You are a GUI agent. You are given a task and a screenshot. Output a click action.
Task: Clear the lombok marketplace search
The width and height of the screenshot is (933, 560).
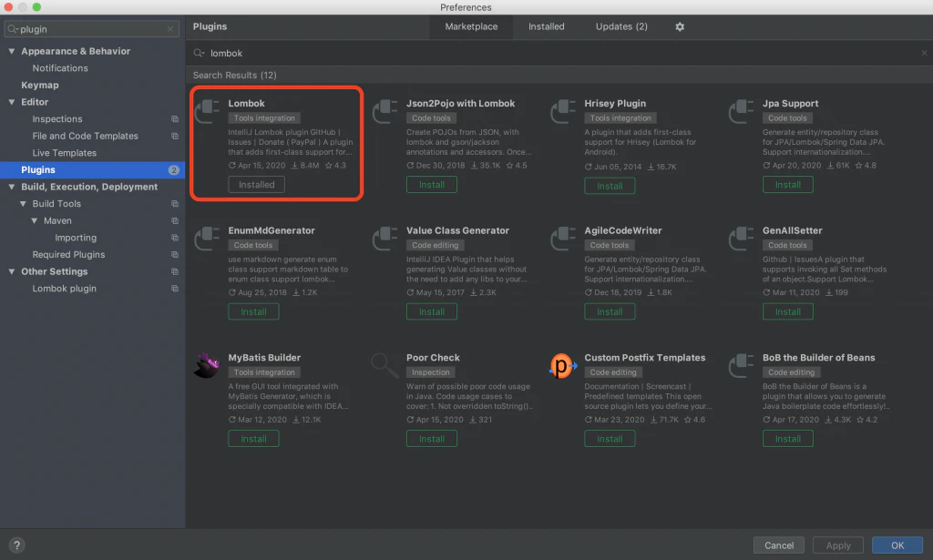point(924,53)
